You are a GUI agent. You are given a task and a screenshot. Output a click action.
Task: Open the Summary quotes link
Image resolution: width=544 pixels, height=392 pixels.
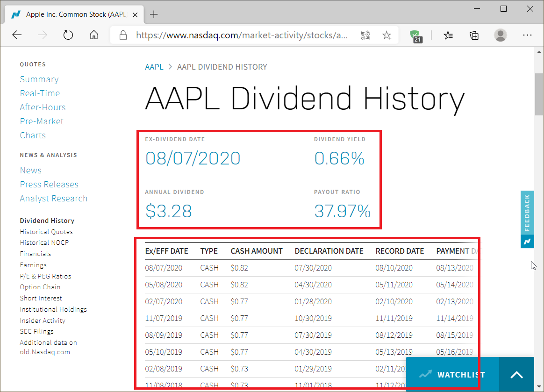[39, 79]
